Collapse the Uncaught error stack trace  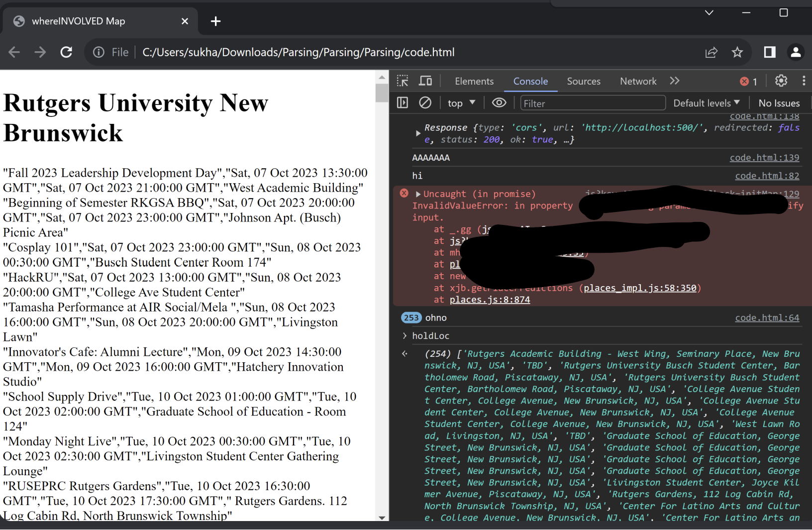(x=418, y=194)
